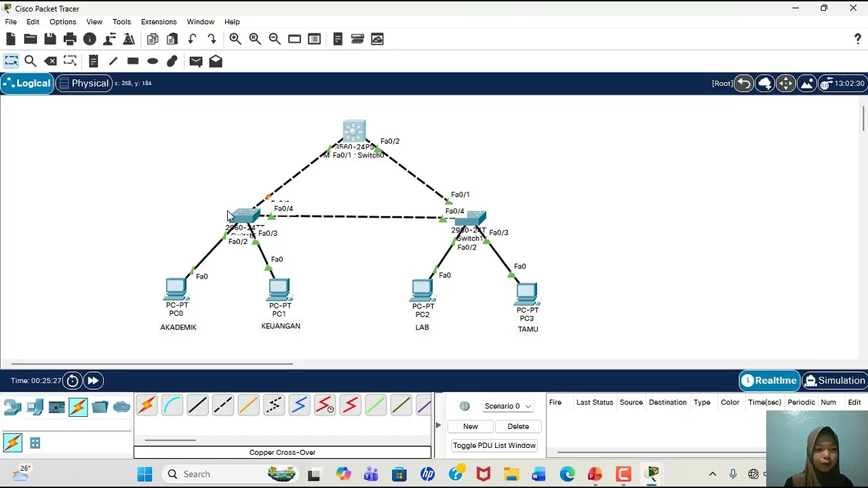
Task: Open the Activity Wizard icon
Action: [x=129, y=39]
